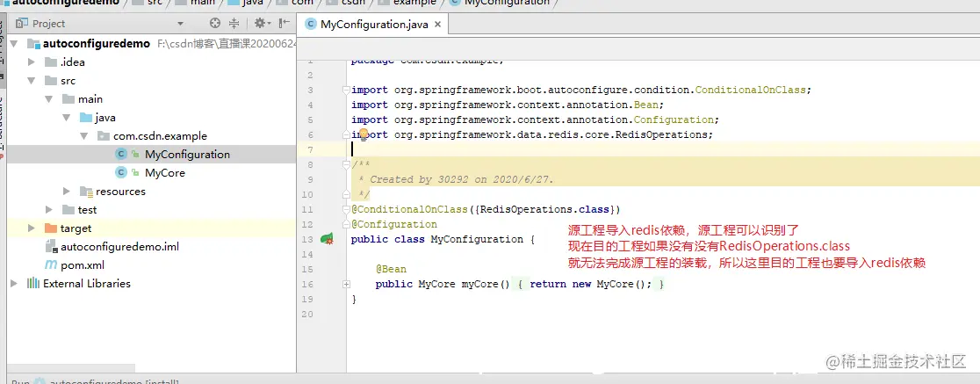The image size is (980, 384).
Task: Expand the folded myCore method at line 16
Action: click(346, 284)
